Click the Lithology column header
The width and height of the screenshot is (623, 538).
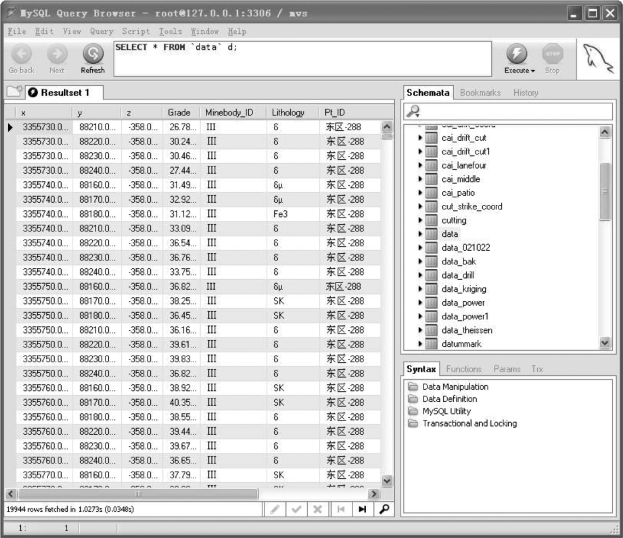pyautogui.click(x=288, y=113)
